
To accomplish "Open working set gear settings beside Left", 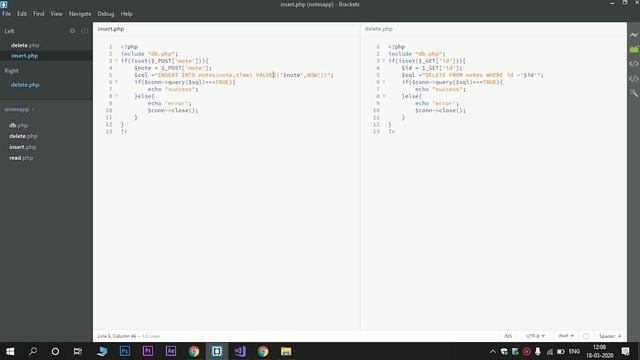I will (x=72, y=31).
